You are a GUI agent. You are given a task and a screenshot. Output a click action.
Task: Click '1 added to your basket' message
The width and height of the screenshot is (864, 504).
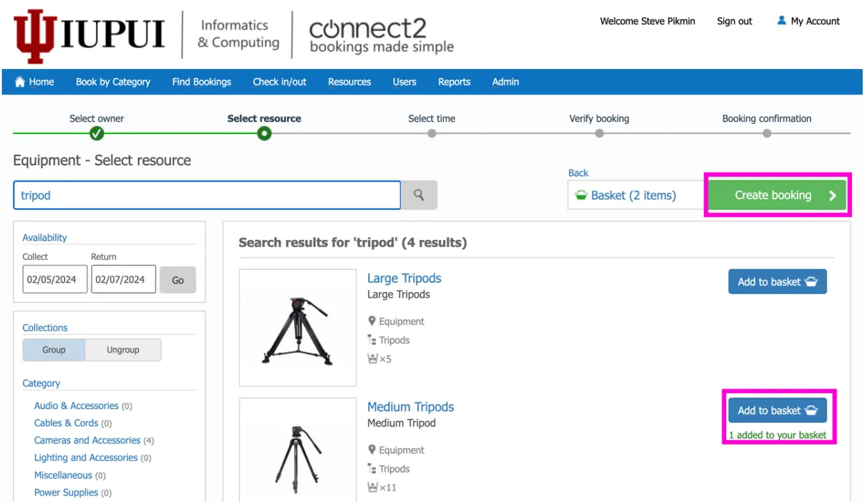tap(778, 435)
